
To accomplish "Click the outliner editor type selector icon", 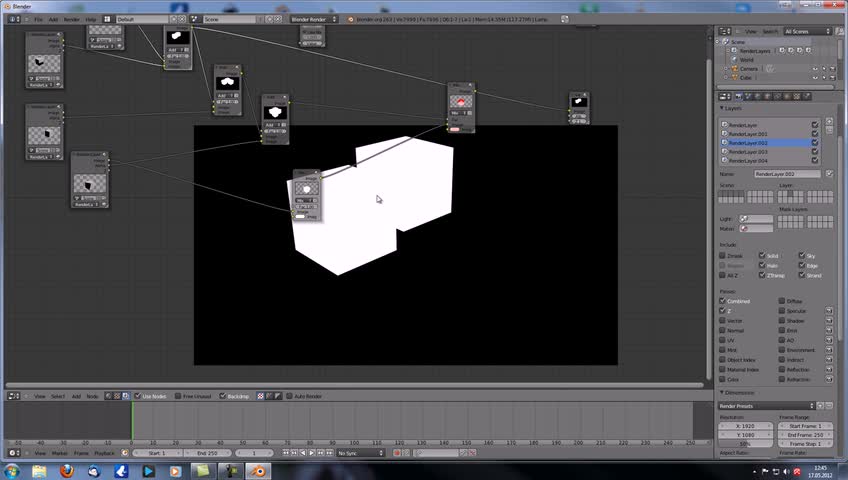I will [x=724, y=31].
